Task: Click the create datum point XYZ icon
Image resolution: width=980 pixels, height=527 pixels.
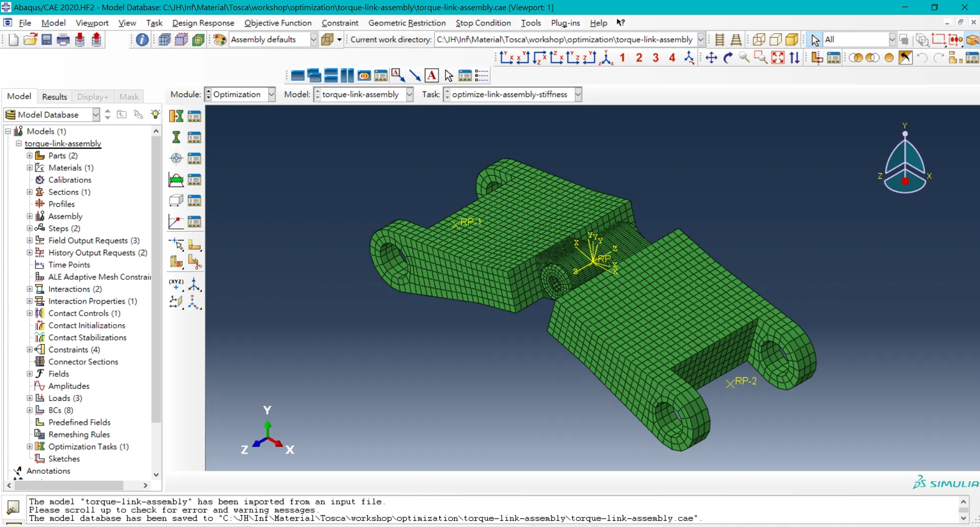Action: (176, 284)
